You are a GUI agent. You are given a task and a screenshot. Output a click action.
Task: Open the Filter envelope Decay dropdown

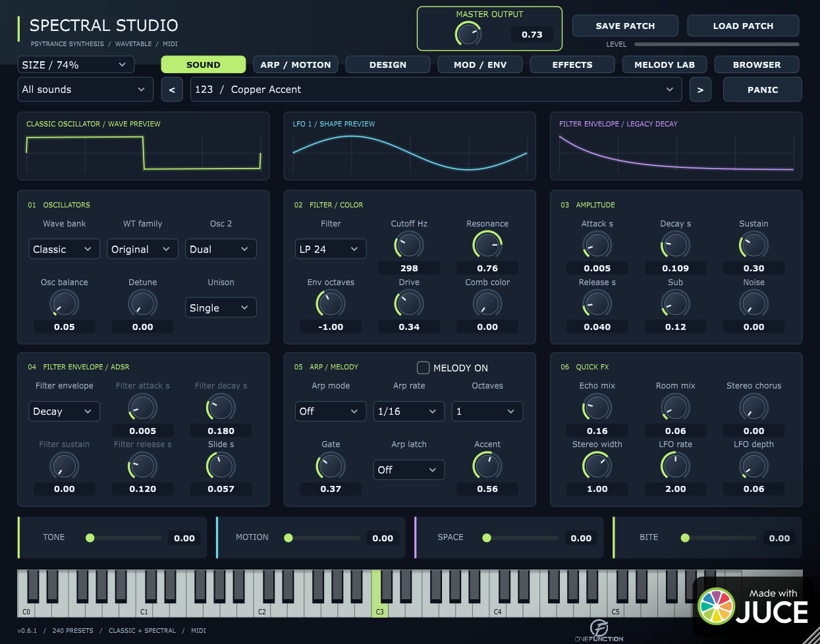tap(65, 411)
